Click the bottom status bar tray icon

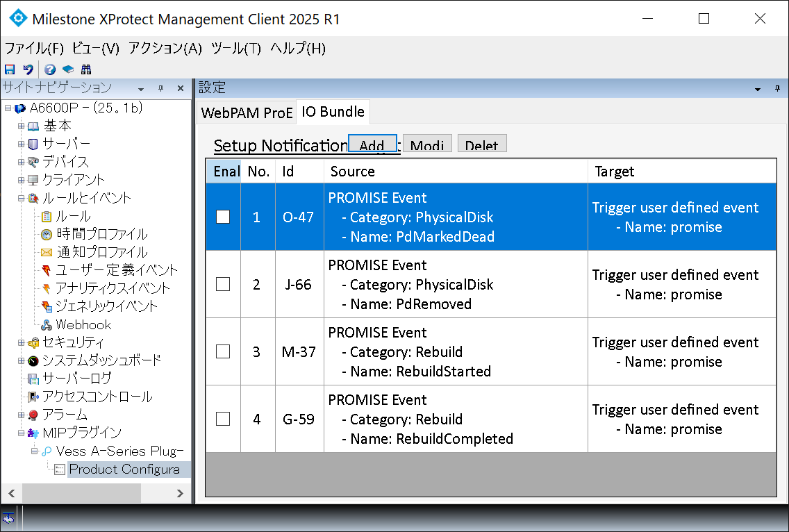(x=8, y=518)
